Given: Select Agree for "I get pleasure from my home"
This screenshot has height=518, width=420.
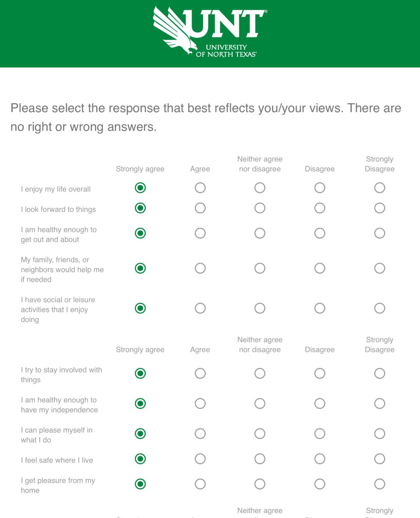Looking at the screenshot, I should (x=200, y=484).
